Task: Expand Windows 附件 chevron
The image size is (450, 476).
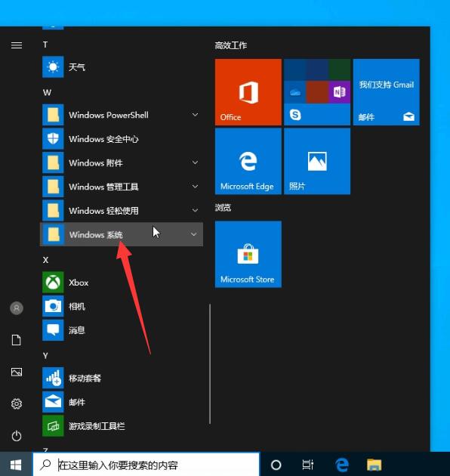Action: coord(195,162)
